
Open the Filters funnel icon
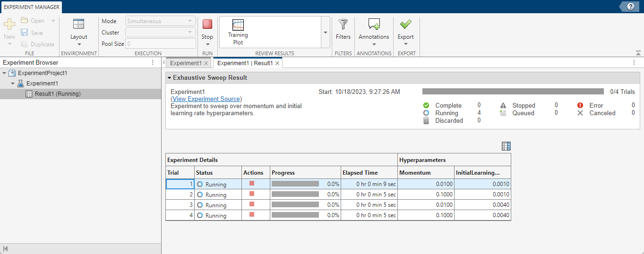pyautogui.click(x=343, y=25)
